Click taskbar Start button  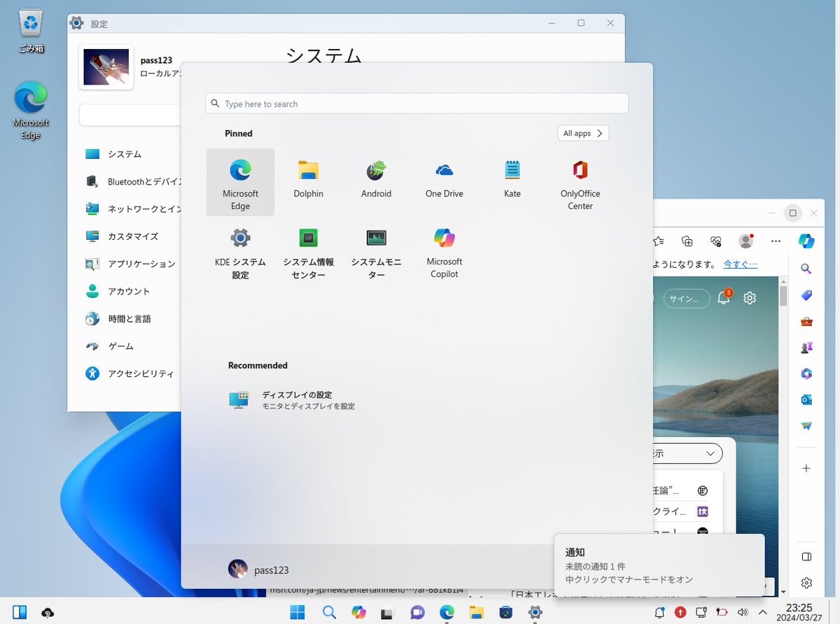point(297,612)
